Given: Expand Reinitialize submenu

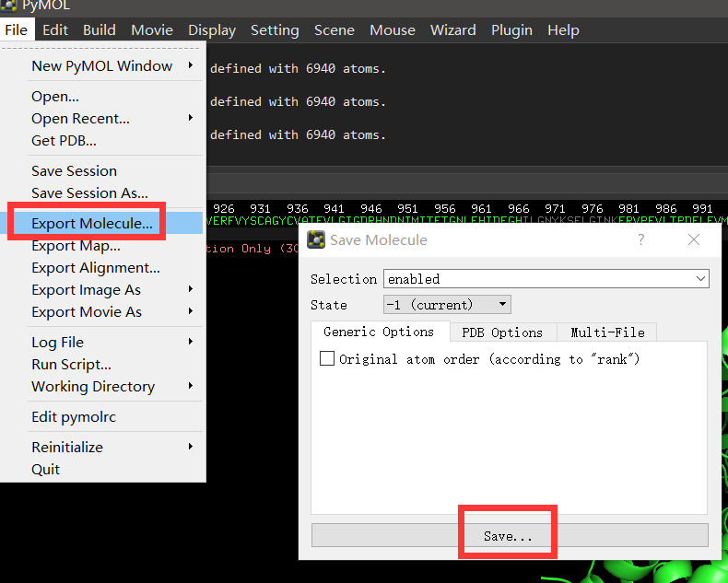Looking at the screenshot, I should 103,447.
